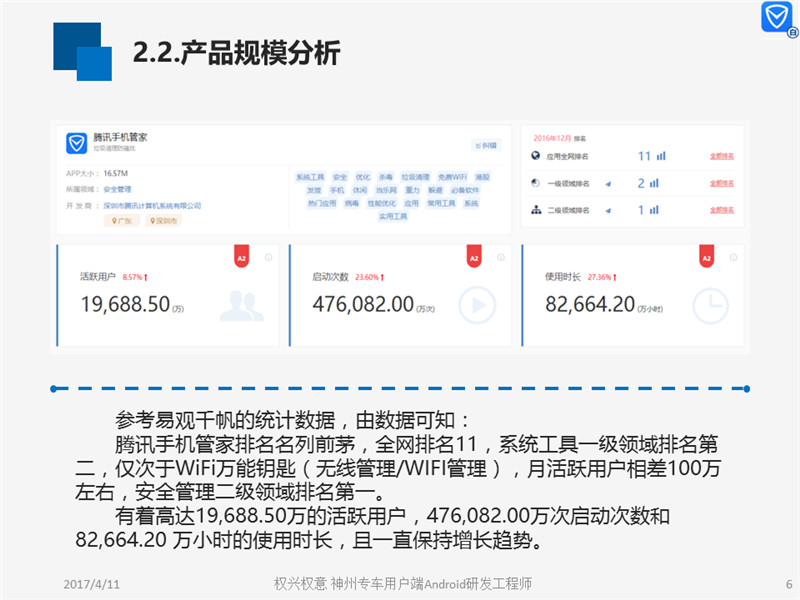
Task: Click the 手机 tag
Action: point(337,190)
